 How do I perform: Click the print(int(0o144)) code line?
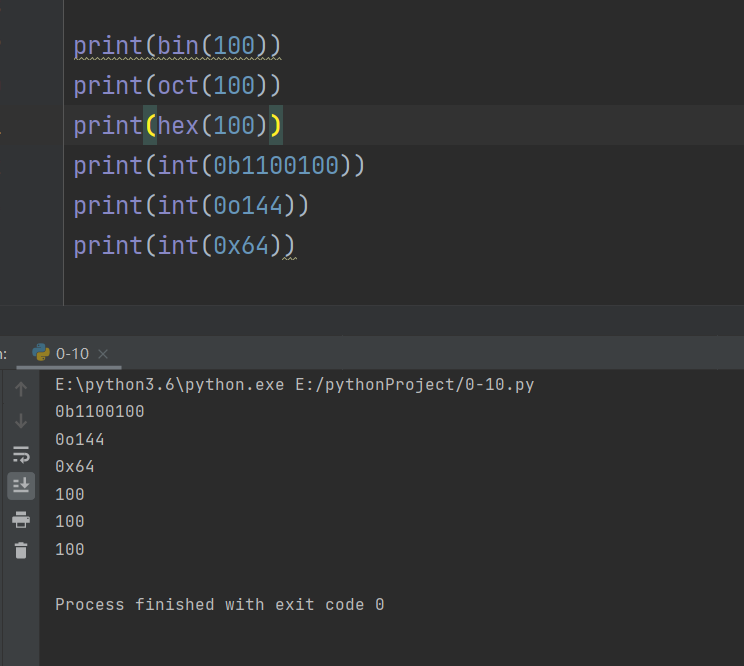tap(191, 206)
